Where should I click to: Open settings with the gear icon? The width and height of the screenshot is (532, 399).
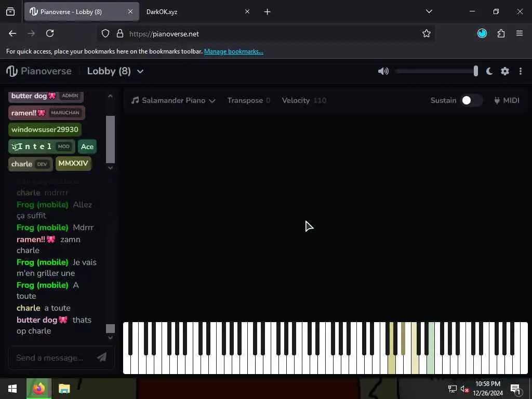pos(505,71)
